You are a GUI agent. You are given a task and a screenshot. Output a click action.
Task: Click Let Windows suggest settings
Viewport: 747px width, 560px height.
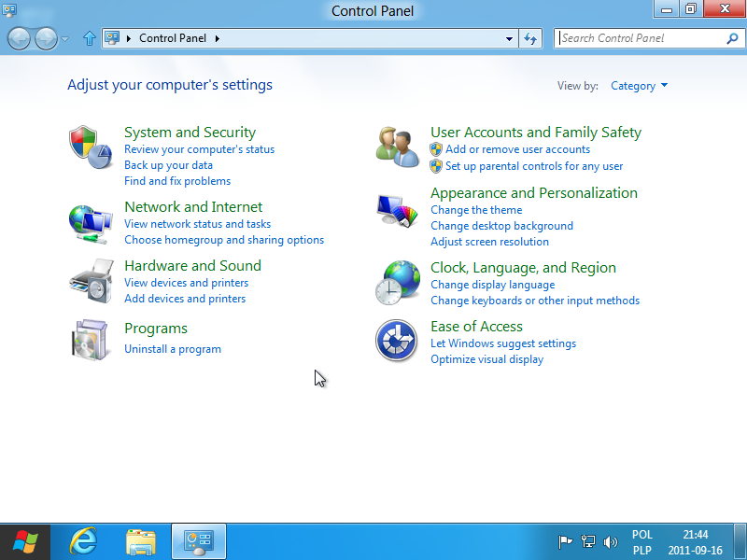tap(503, 343)
